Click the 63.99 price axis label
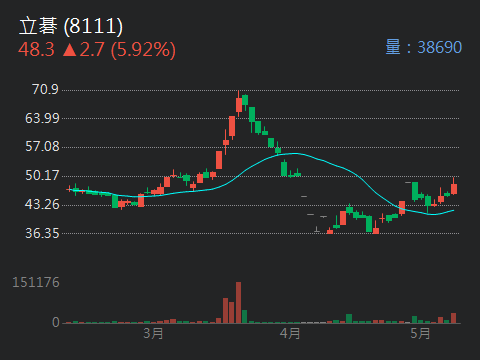Viewport: 480px width, 360px height. [x=42, y=118]
